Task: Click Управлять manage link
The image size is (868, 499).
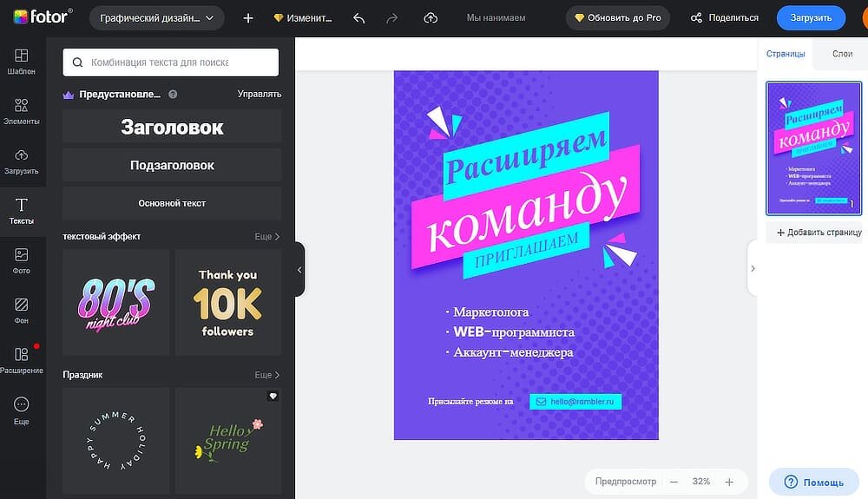Action: [259, 94]
